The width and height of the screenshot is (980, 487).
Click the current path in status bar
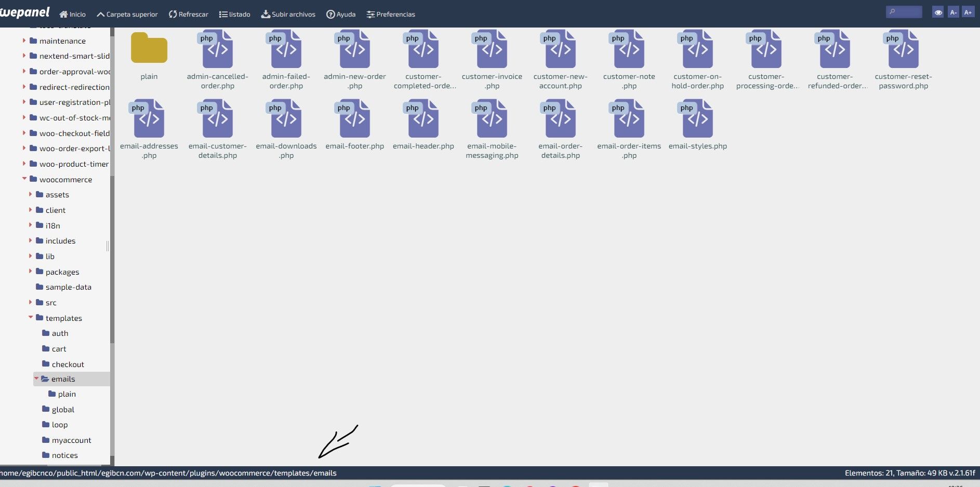(168, 473)
